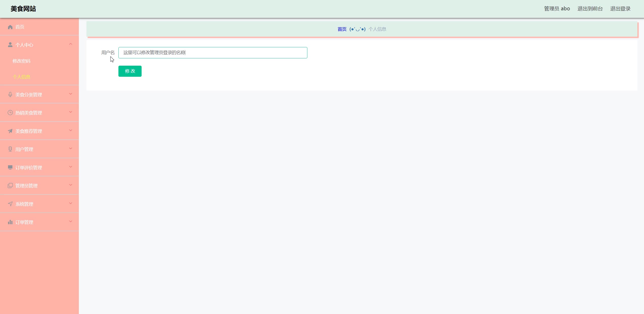Click the arrow icon for 系统管理
Image resolution: width=644 pixels, height=314 pixels.
(10, 204)
